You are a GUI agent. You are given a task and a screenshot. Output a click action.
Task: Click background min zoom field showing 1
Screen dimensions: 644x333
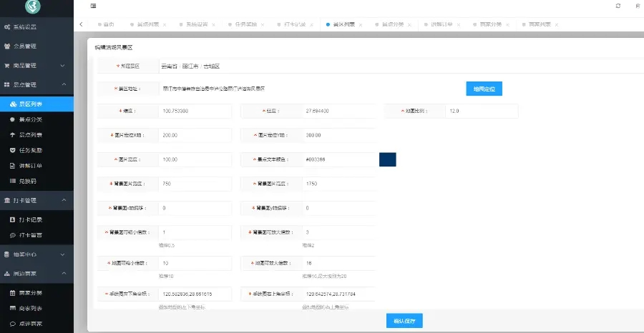point(195,232)
